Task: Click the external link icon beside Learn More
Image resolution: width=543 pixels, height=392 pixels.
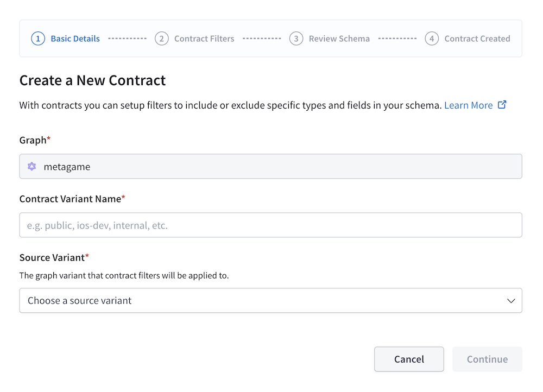Action: (502, 104)
